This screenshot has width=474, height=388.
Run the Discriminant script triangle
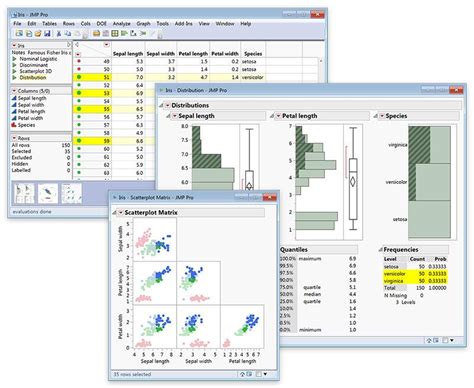[14, 65]
